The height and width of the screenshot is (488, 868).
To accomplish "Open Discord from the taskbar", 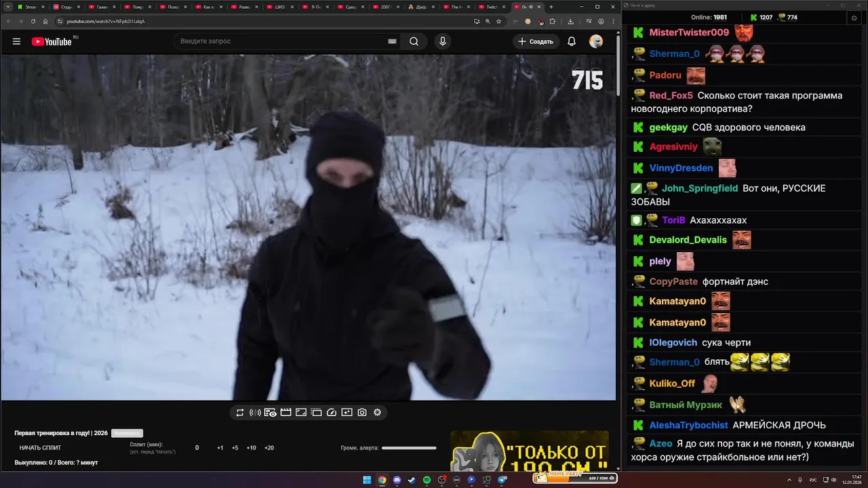I will [397, 480].
